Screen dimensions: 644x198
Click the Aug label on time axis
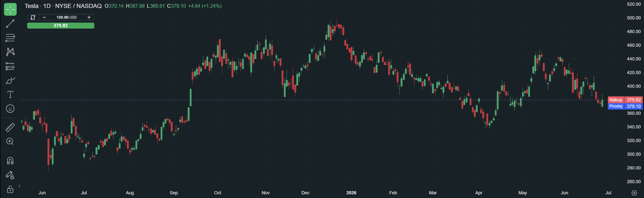point(130,193)
